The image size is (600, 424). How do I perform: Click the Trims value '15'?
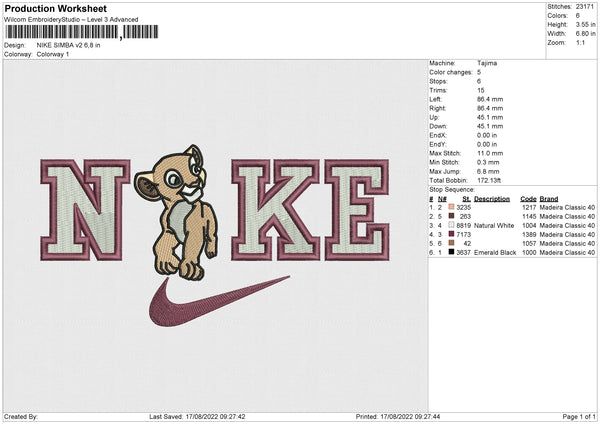[x=481, y=90]
